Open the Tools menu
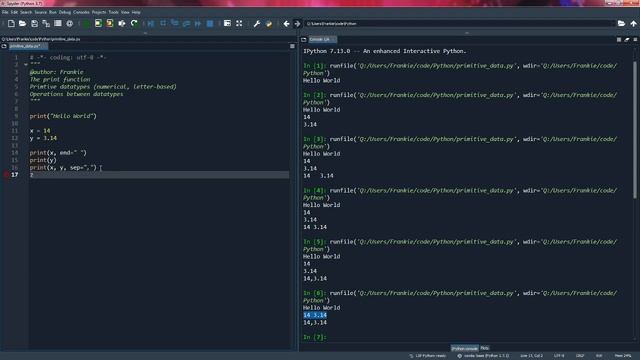 113,12
